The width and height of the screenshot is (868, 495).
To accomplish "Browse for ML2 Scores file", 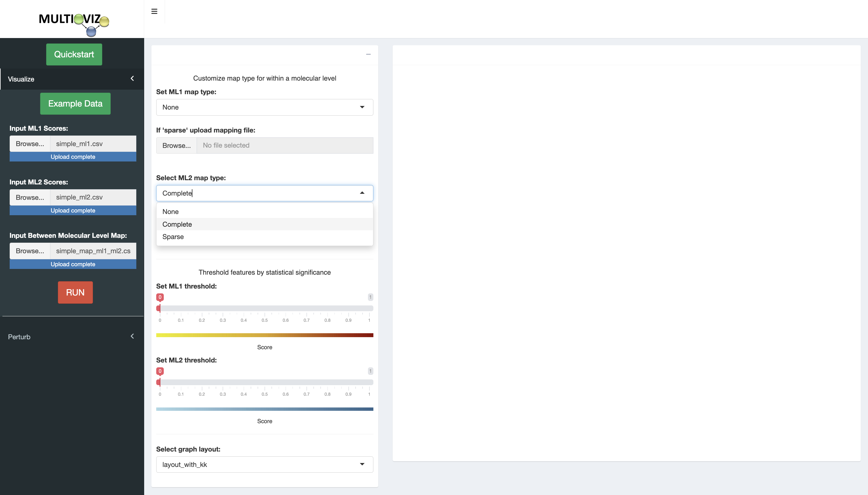I will pyautogui.click(x=30, y=197).
